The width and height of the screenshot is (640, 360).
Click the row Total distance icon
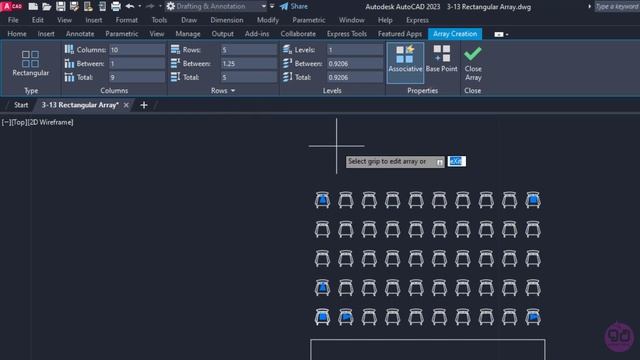tap(176, 77)
